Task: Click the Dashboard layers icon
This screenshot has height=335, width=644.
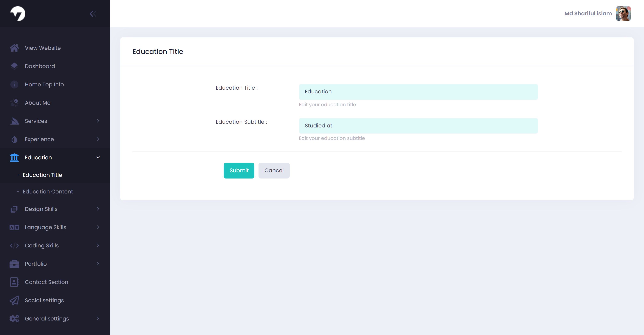Action: click(x=14, y=66)
